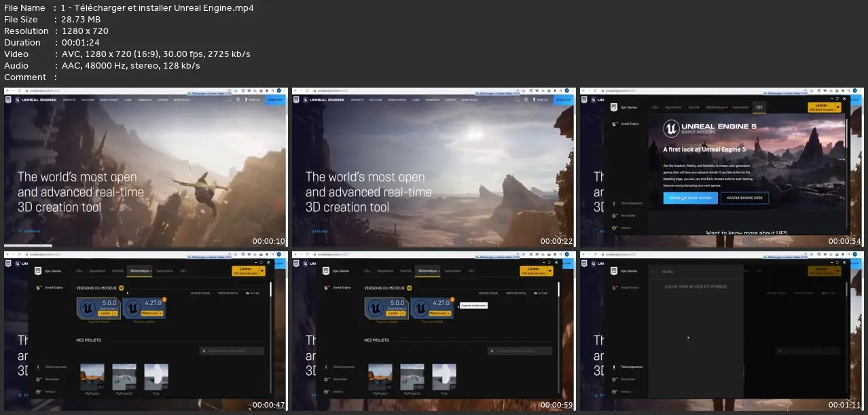This screenshot has width=868, height=415.
Task: Expand top-right Lancer dropdown arrow in 00:00:47
Action: point(262,271)
